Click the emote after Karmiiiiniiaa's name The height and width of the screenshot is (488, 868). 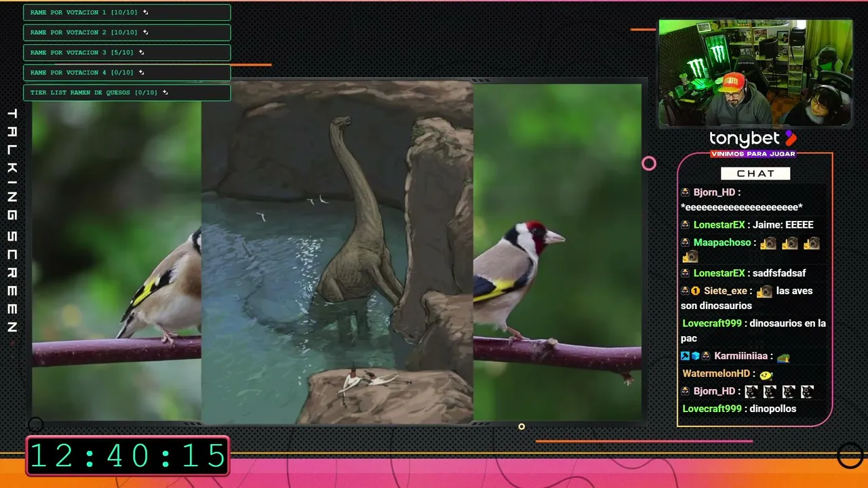coord(783,357)
